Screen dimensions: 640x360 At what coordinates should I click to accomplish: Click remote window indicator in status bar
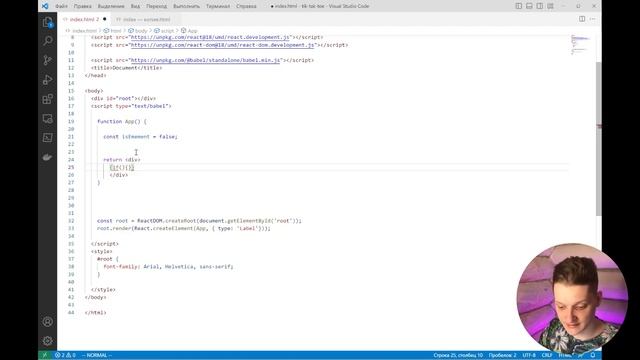pyautogui.click(x=45, y=355)
